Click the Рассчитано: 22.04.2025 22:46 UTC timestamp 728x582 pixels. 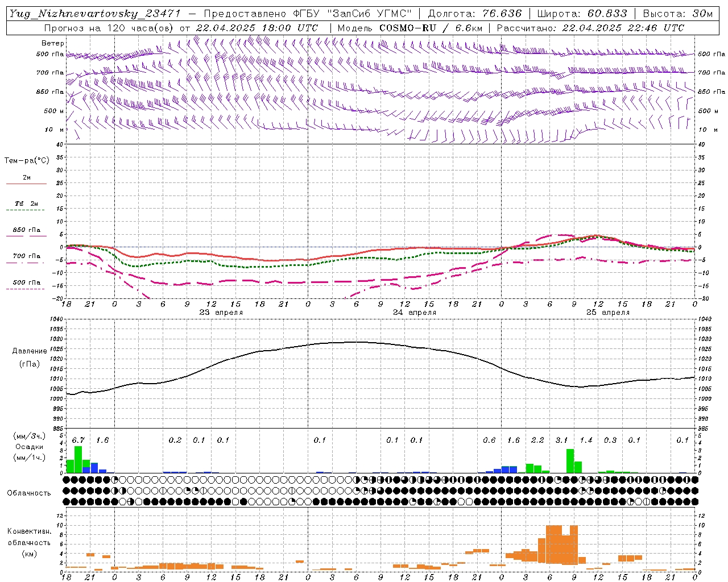click(590, 28)
